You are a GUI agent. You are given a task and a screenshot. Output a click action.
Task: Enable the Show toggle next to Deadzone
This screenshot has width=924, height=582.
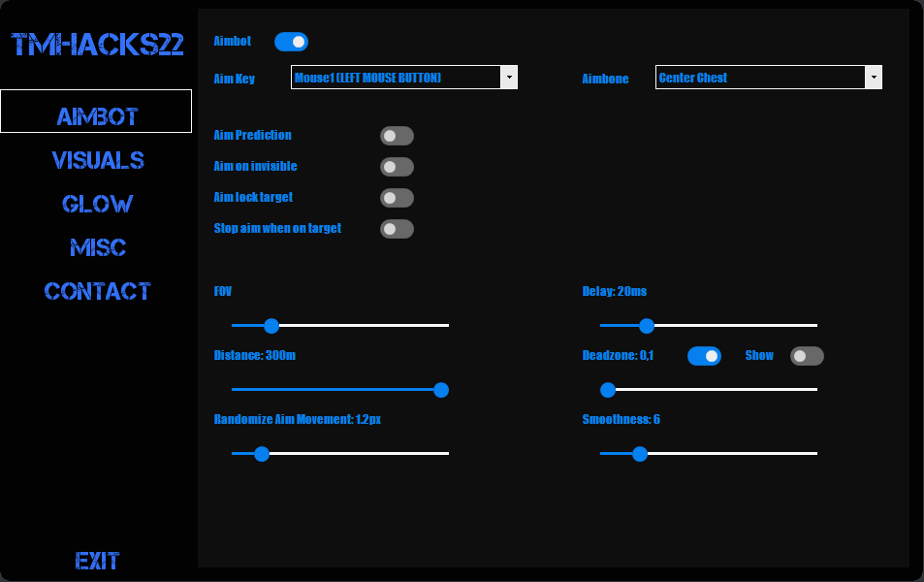click(x=806, y=357)
